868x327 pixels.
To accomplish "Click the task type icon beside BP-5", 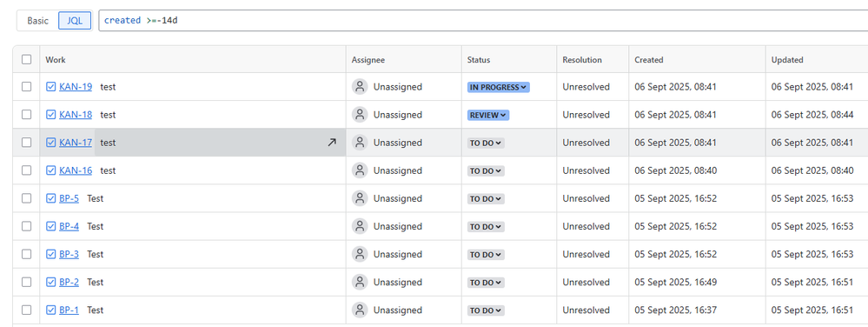I will click(51, 198).
